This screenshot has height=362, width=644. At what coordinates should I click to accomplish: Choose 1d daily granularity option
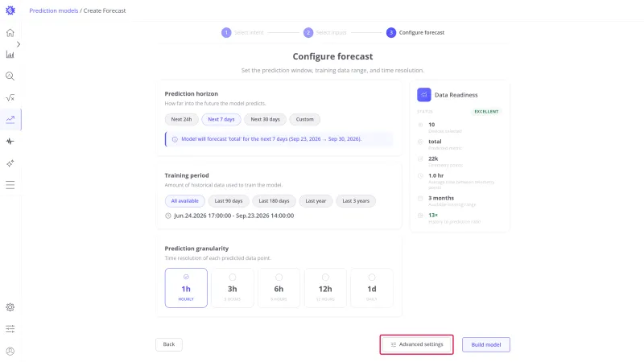tap(372, 288)
